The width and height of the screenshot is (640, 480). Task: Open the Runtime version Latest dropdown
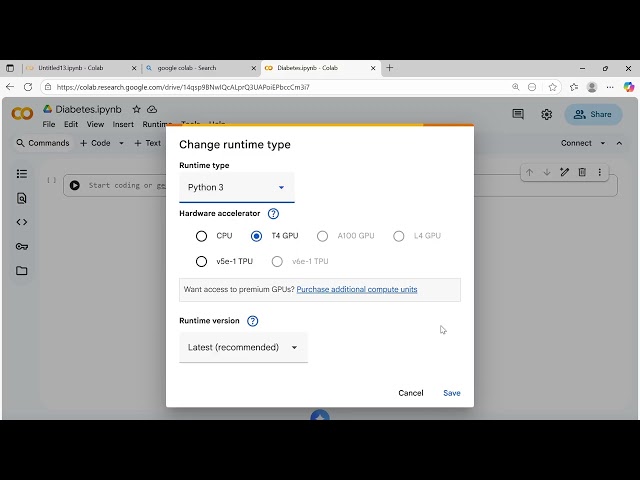click(x=243, y=347)
